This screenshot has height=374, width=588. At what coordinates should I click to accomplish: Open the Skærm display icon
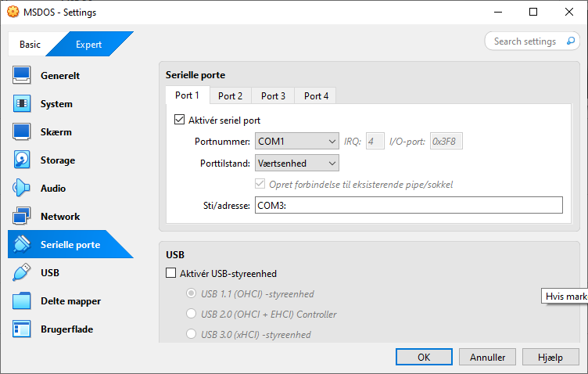pyautogui.click(x=22, y=132)
